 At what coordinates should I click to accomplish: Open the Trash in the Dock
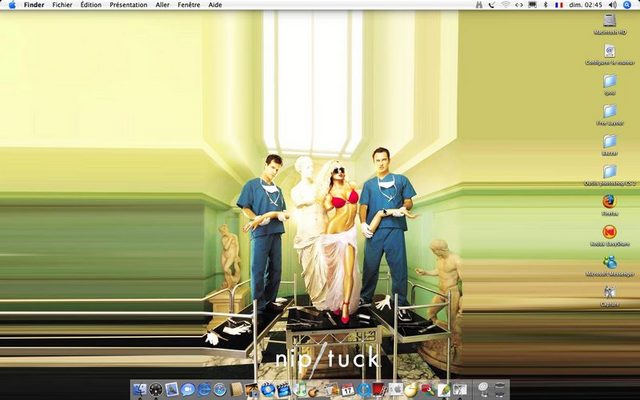click(500, 389)
